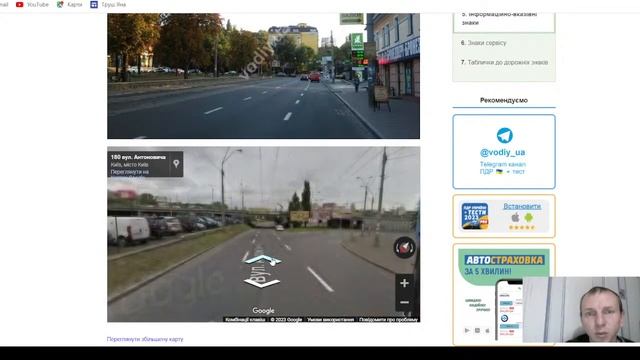Open Комбінації клавіш in Street View footer

tap(245, 320)
